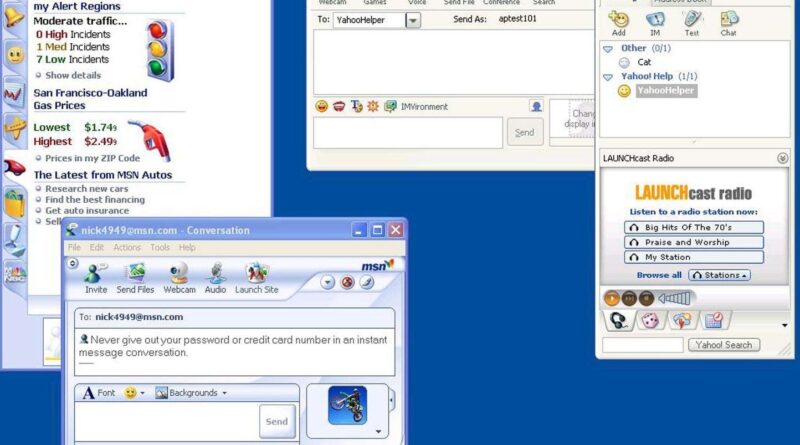
Task: Open Help menu in MSN conversation
Action: 187,248
